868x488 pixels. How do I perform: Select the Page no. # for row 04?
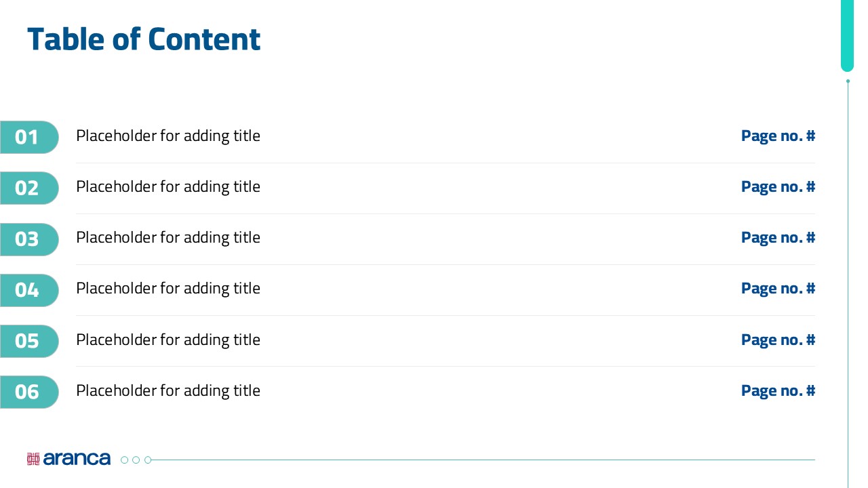click(778, 288)
